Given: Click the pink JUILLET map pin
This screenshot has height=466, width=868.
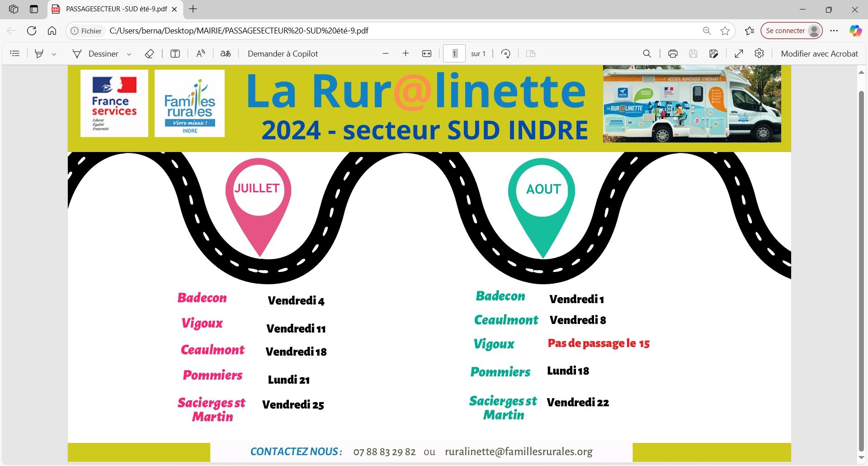Looking at the screenshot, I should (x=258, y=207).
